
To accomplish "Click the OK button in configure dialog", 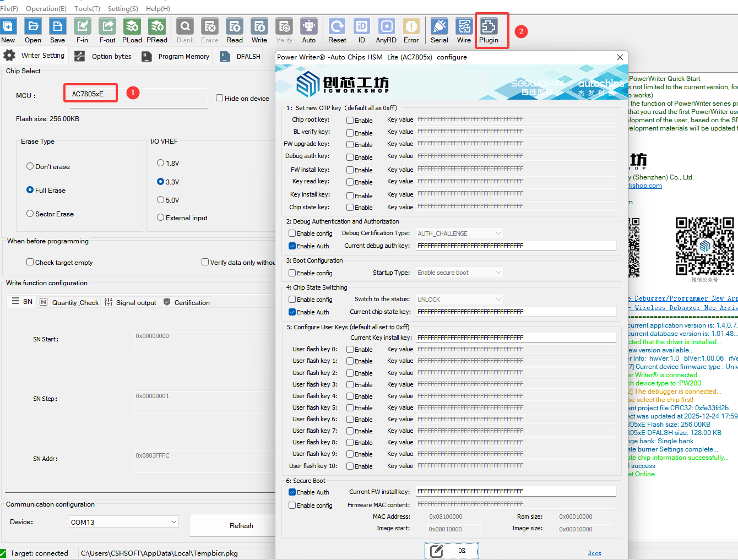I will (452, 551).
